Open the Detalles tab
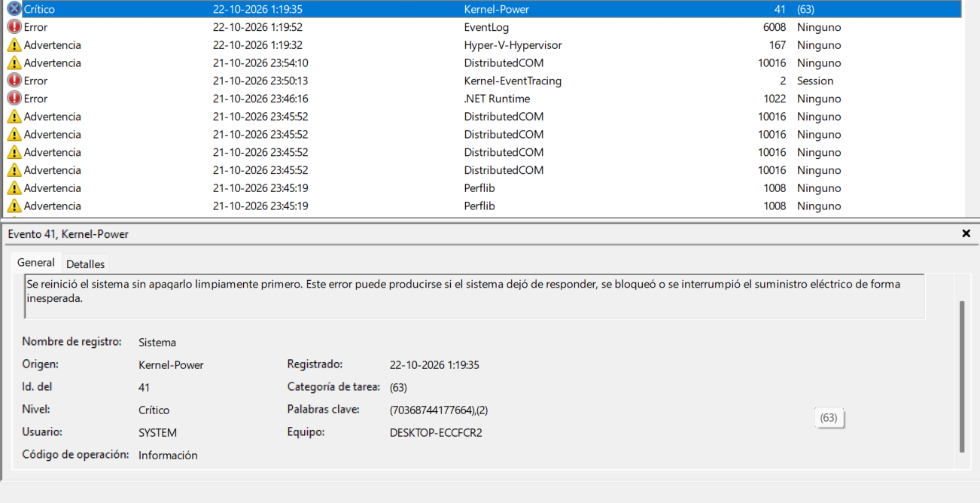Viewport: 980px width, 503px height. pyautogui.click(x=85, y=264)
